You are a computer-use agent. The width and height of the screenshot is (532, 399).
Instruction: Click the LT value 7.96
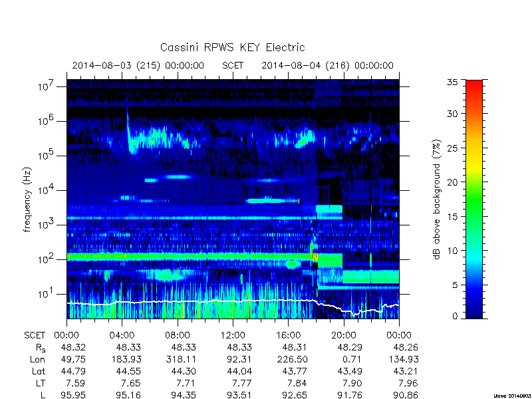pyautogui.click(x=408, y=384)
